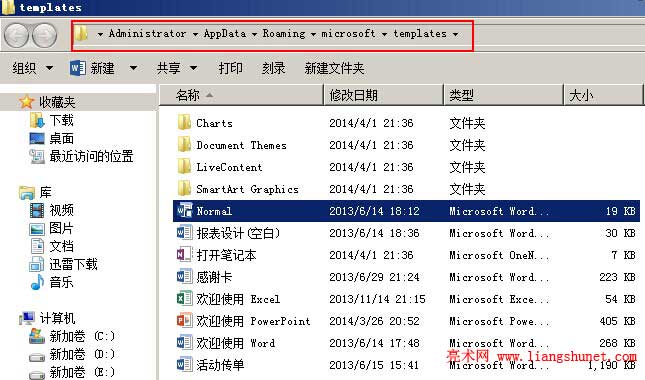Click the 收藏夹 star icon
This screenshot has height=380, width=645.
(x=26, y=102)
